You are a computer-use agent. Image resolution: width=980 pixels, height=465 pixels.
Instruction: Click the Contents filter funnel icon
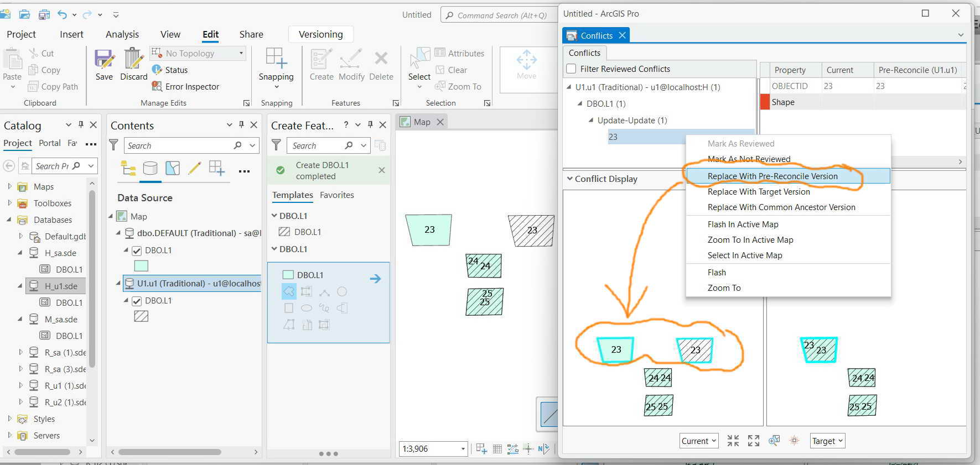coord(113,145)
